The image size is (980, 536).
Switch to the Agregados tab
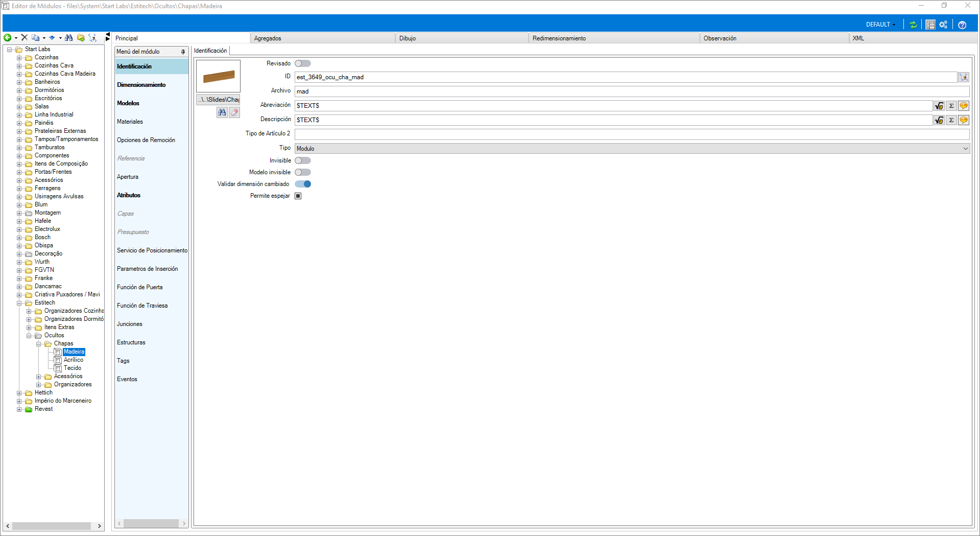click(x=322, y=38)
